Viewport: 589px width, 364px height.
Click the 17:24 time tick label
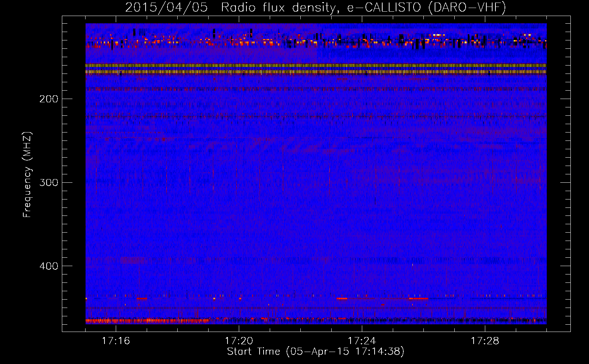(x=362, y=341)
